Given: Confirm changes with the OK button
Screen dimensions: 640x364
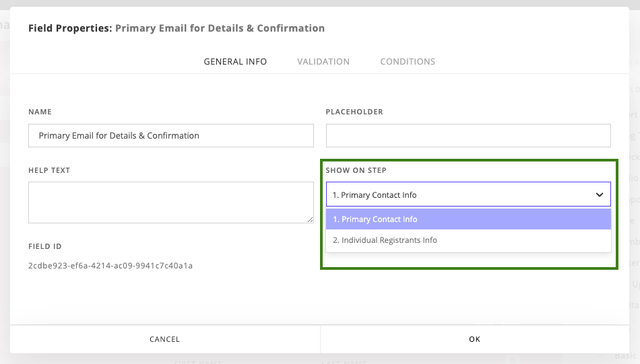Looking at the screenshot, I should coord(474,339).
